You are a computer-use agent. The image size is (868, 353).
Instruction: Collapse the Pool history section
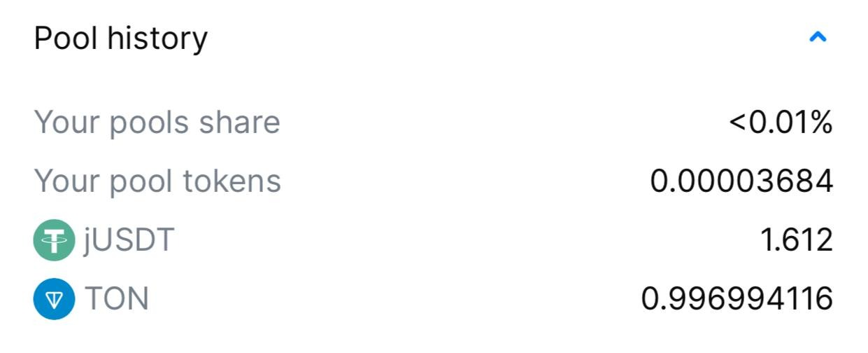coord(817,38)
